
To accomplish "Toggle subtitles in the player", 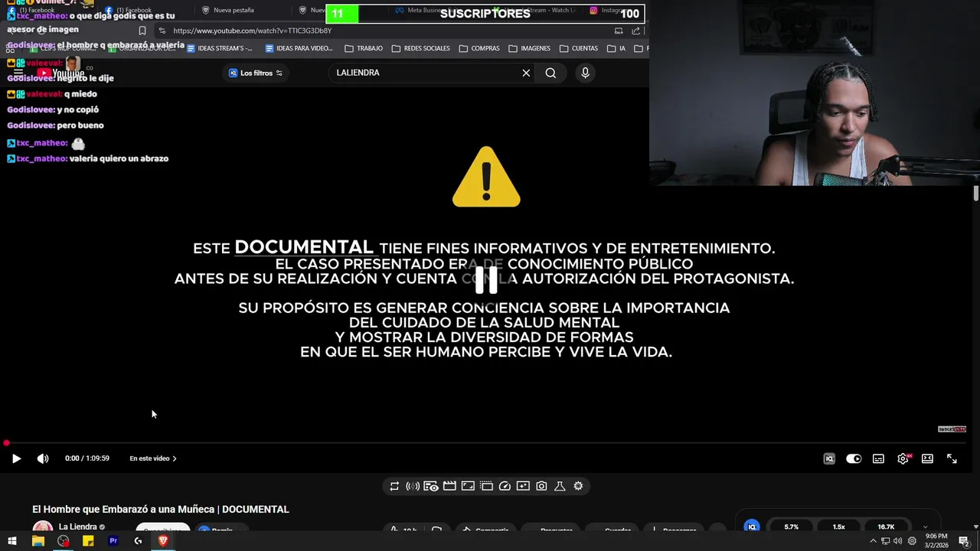I will point(878,458).
